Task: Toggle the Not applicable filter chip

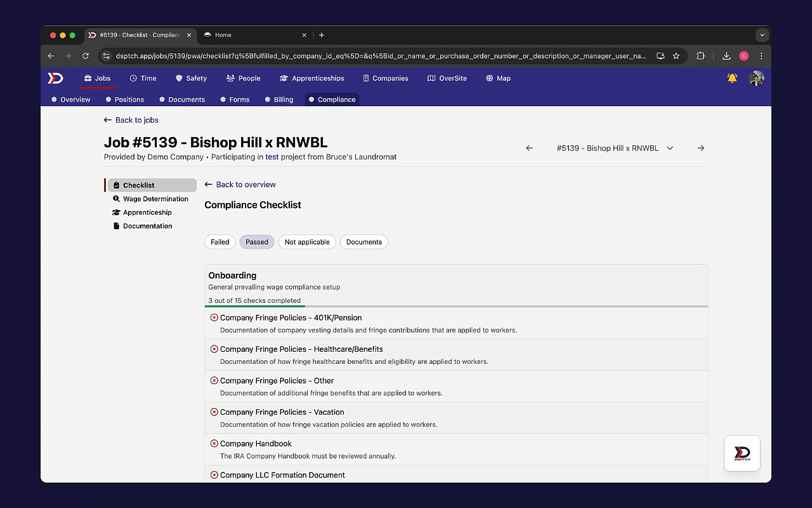Action: (x=307, y=242)
